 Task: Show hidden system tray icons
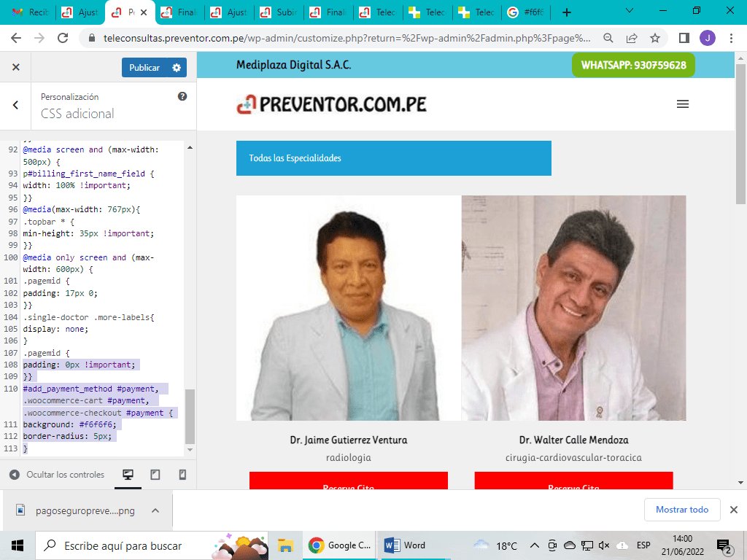click(535, 545)
